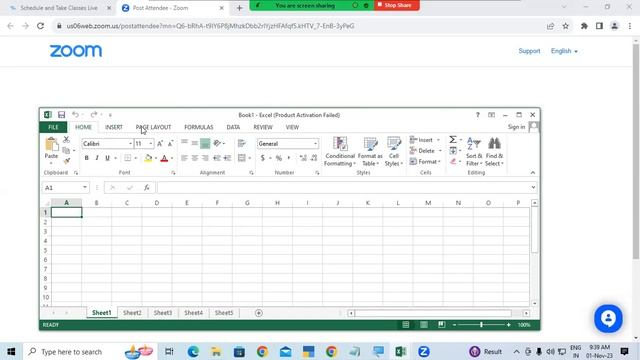Increase font size with the large A
The image size is (640, 360).
(160, 144)
